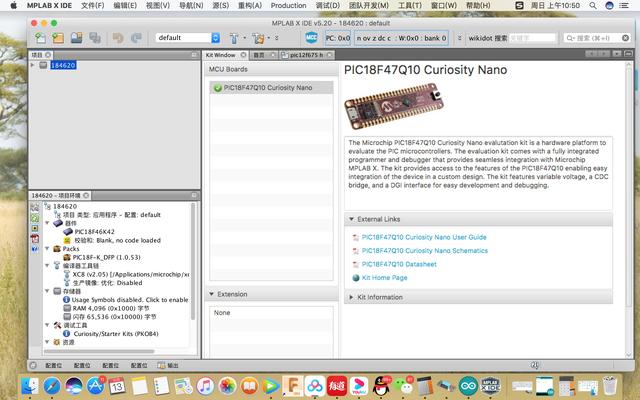Click the first icon in dashboard side toolbar

[x=35, y=207]
